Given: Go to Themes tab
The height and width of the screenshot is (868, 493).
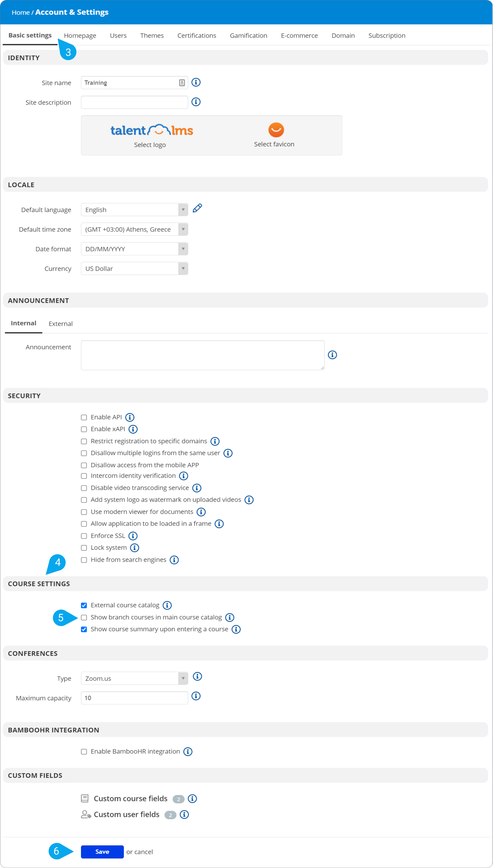Looking at the screenshot, I should [152, 36].
